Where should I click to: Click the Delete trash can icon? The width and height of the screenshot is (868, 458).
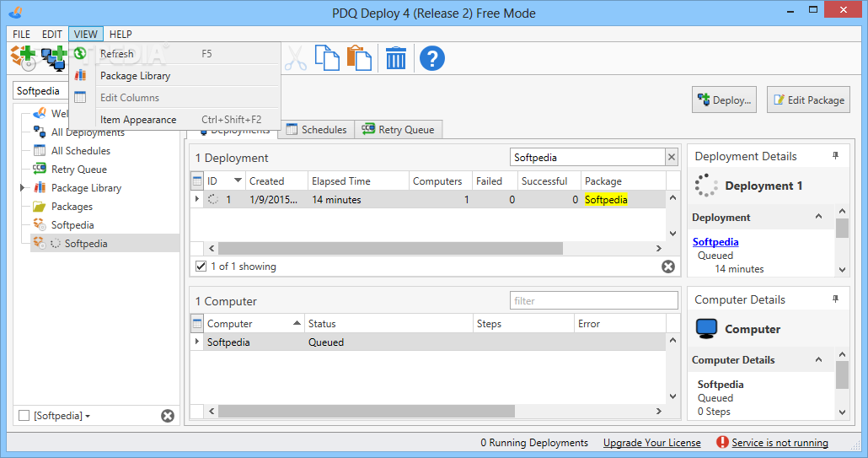point(396,58)
